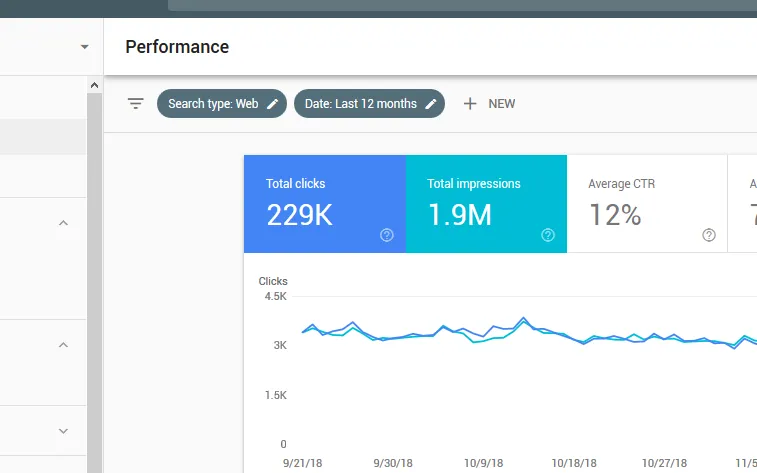Click the Performance page heading
Screen dimensions: 757x473
click(x=177, y=47)
